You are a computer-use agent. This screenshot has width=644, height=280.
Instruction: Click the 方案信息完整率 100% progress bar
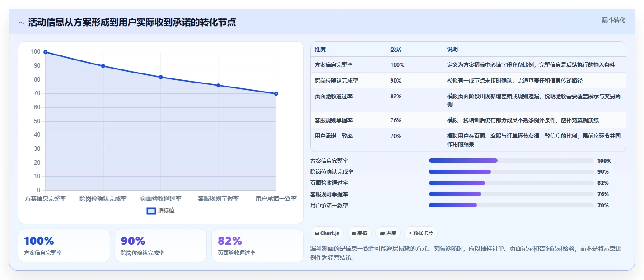tap(511, 161)
